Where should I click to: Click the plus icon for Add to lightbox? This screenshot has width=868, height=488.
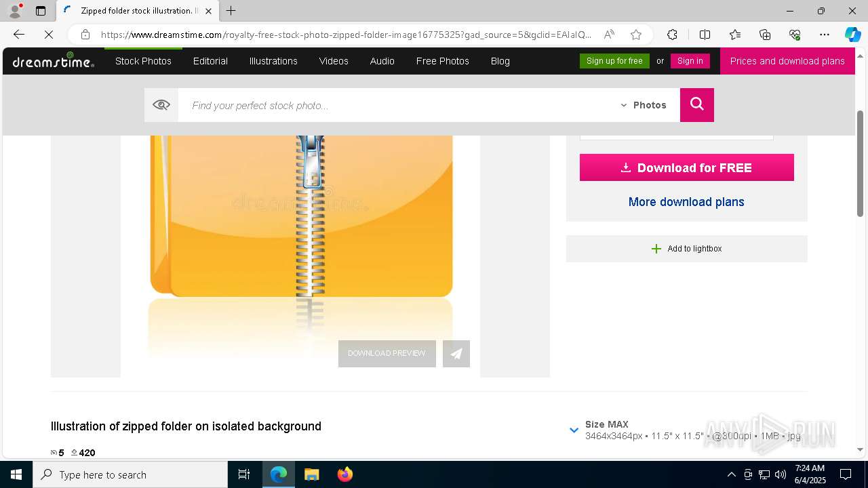click(x=656, y=249)
